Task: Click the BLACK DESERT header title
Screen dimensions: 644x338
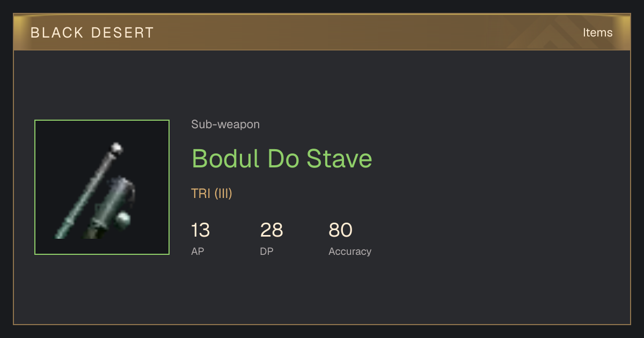Action: pyautogui.click(x=92, y=33)
